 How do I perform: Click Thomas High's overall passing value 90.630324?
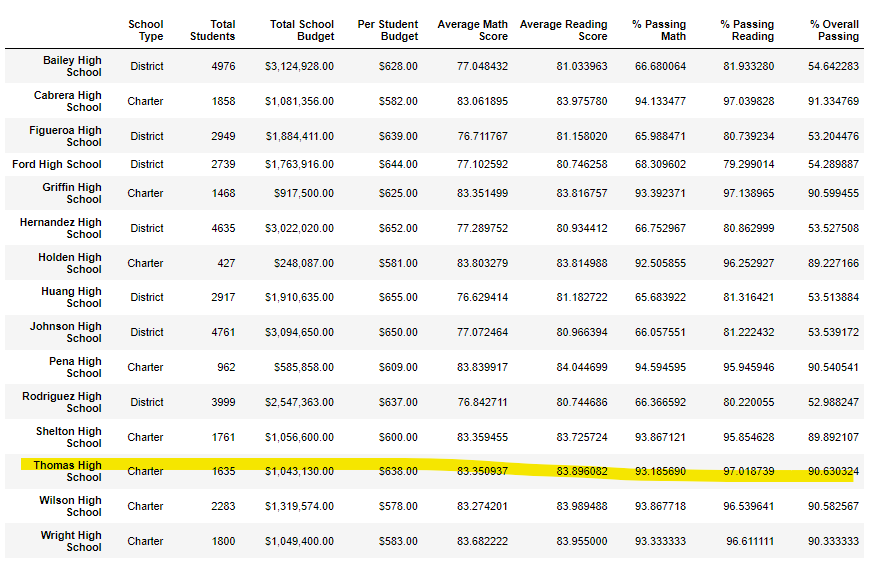(833, 471)
